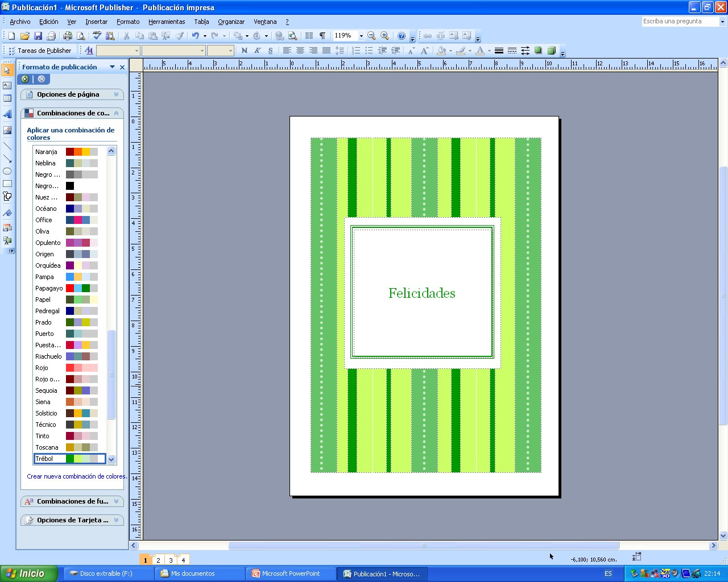Viewport: 728px width, 582px height.
Task: Click Crear nueva combinación de colores link
Action: (x=76, y=476)
